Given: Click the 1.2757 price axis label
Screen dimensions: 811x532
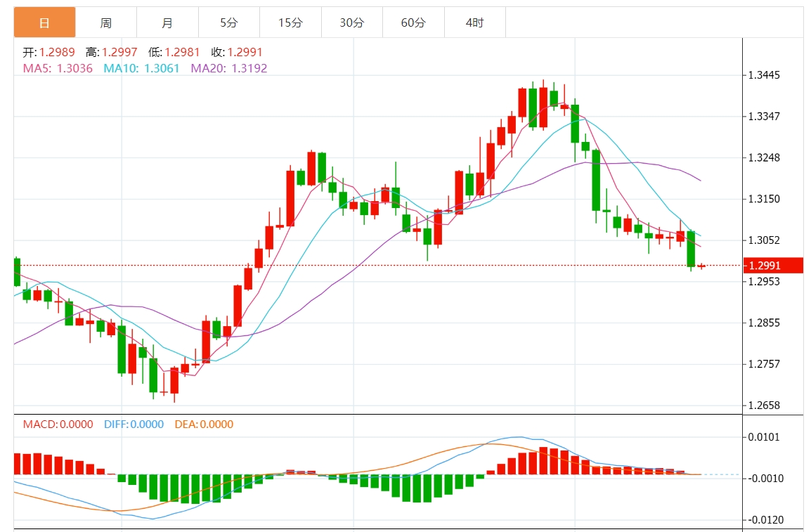Looking at the screenshot, I should point(765,364).
